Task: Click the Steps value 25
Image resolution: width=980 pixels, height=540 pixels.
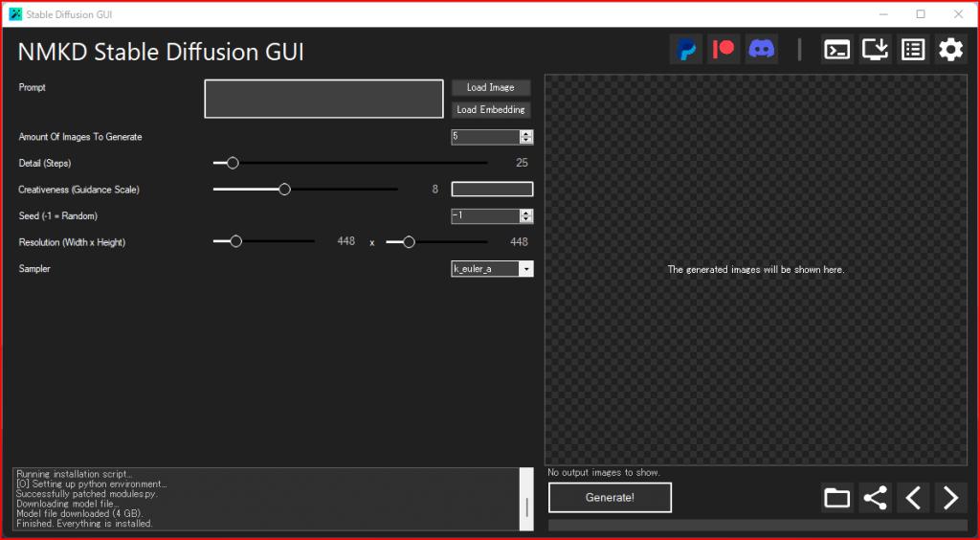Action: tap(522, 163)
